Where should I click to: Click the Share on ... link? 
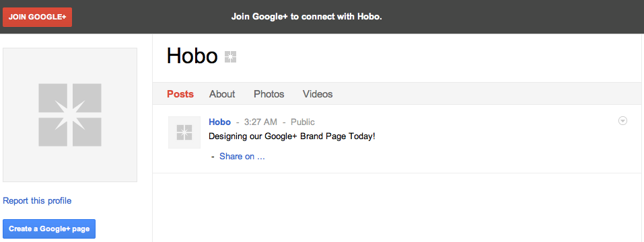coord(242,156)
